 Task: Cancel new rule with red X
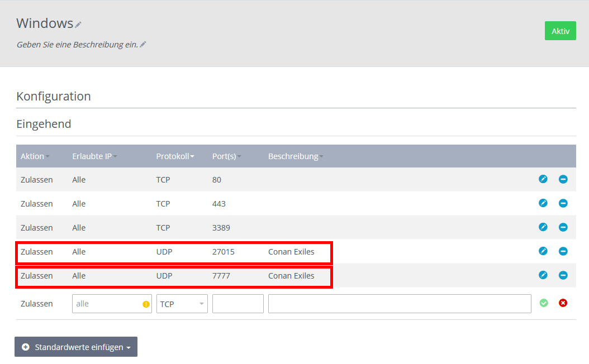click(563, 303)
